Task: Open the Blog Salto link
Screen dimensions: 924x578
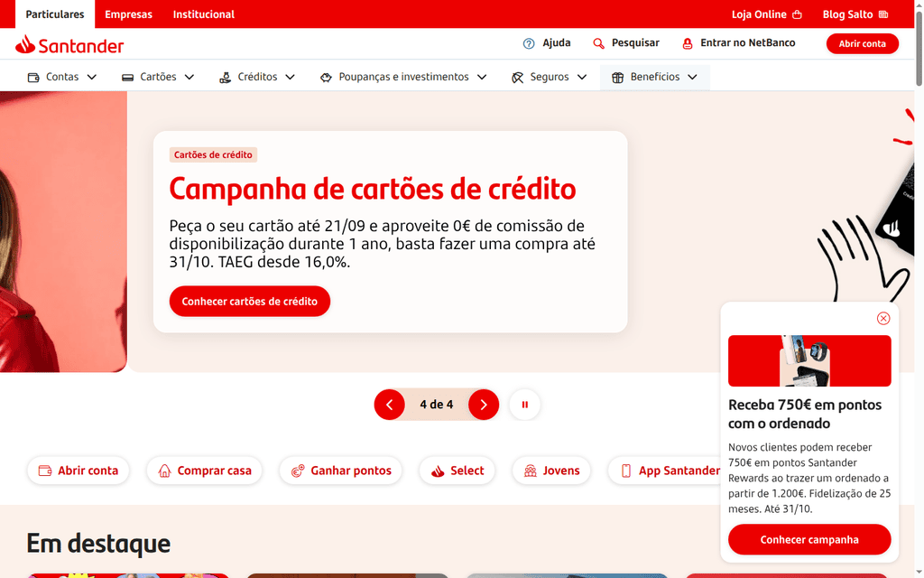Action: coord(855,14)
